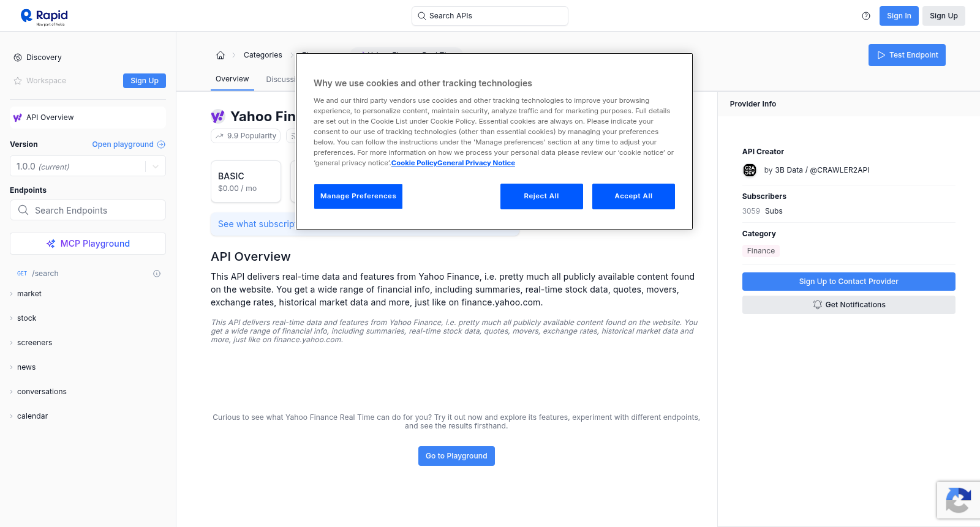Select Discovery in the sidebar

44,58
